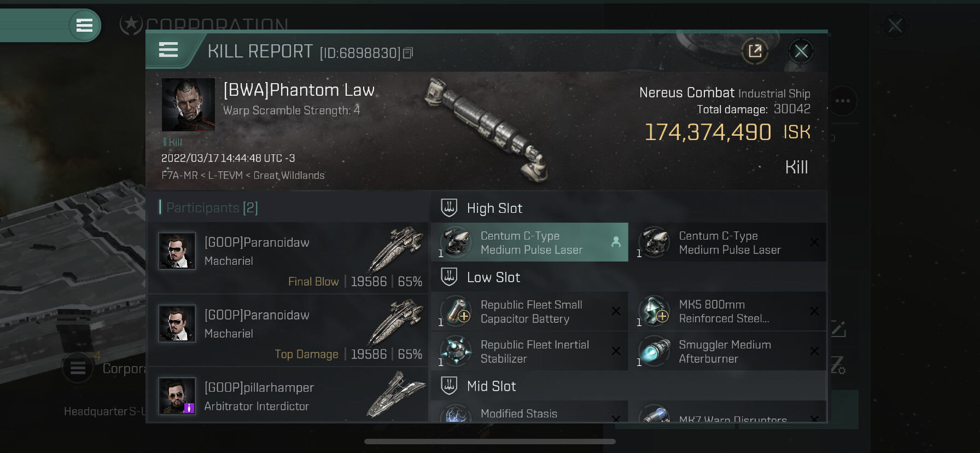
Task: Open main menu in top-left corner
Action: pos(84,25)
